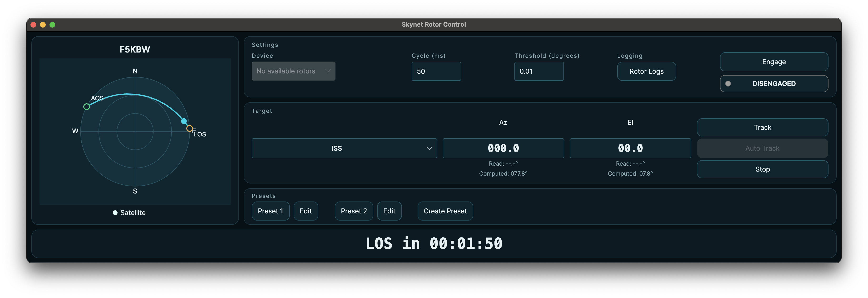868x298 pixels.
Task: Click the chevron of the rotors dropdown
Action: tap(327, 71)
